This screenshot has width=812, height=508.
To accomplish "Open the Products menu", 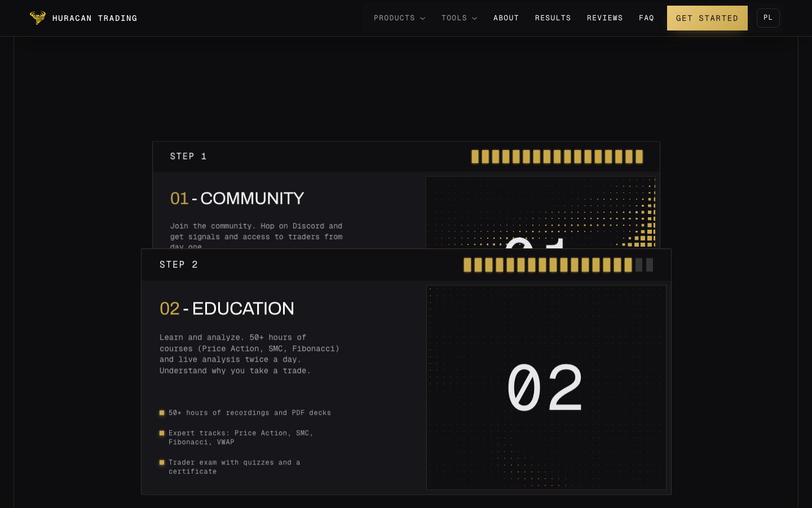I will click(x=400, y=18).
